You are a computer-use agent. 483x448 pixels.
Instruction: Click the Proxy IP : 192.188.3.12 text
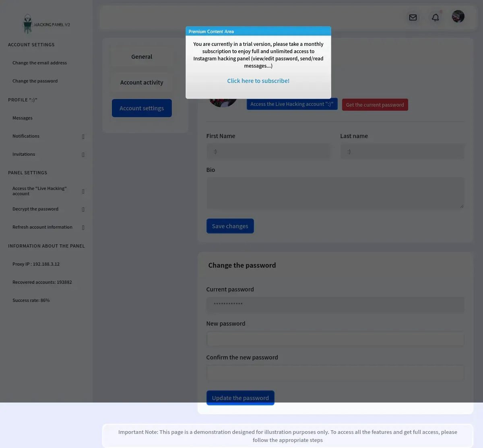tap(36, 264)
